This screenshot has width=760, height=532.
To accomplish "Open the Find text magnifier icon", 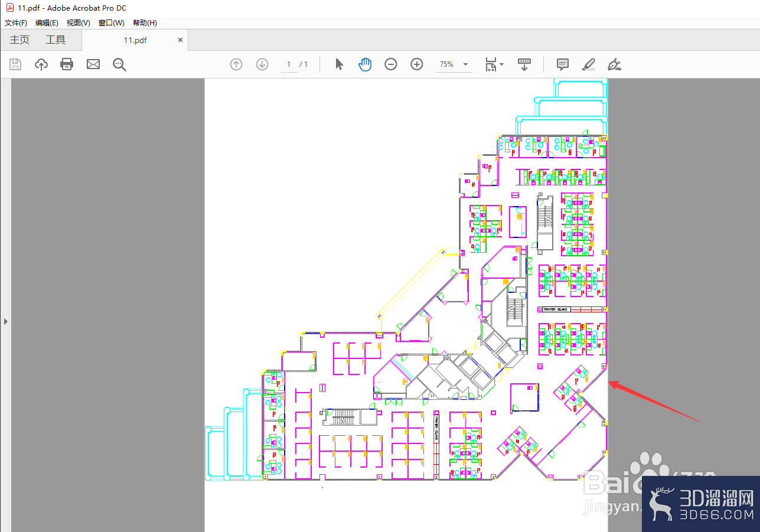I will tap(120, 64).
